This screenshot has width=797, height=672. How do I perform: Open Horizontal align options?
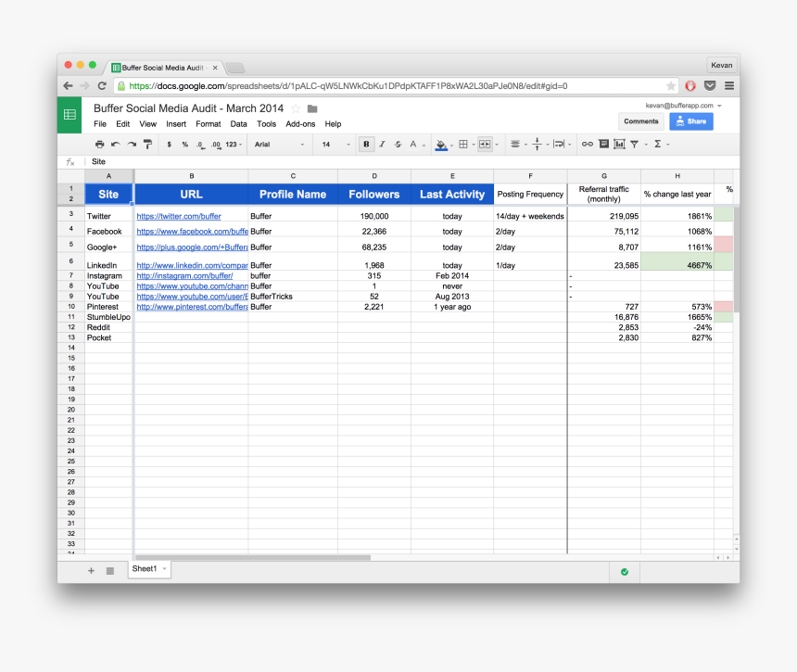coord(515,145)
